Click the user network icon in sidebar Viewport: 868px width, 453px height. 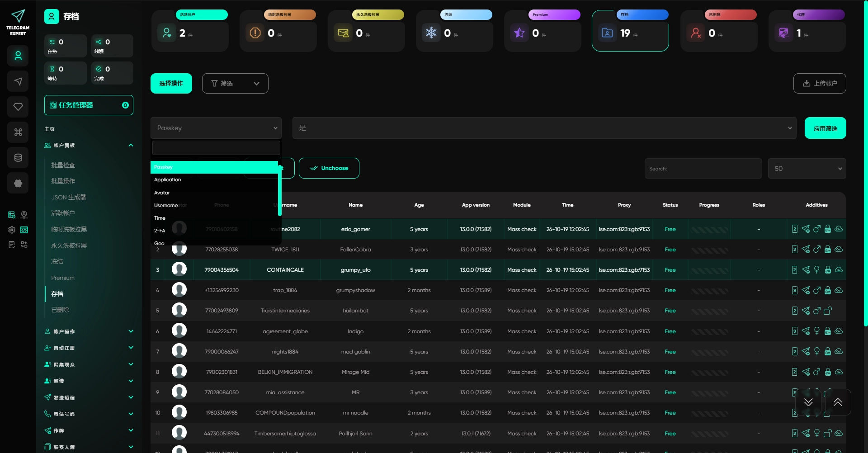pyautogui.click(x=24, y=215)
